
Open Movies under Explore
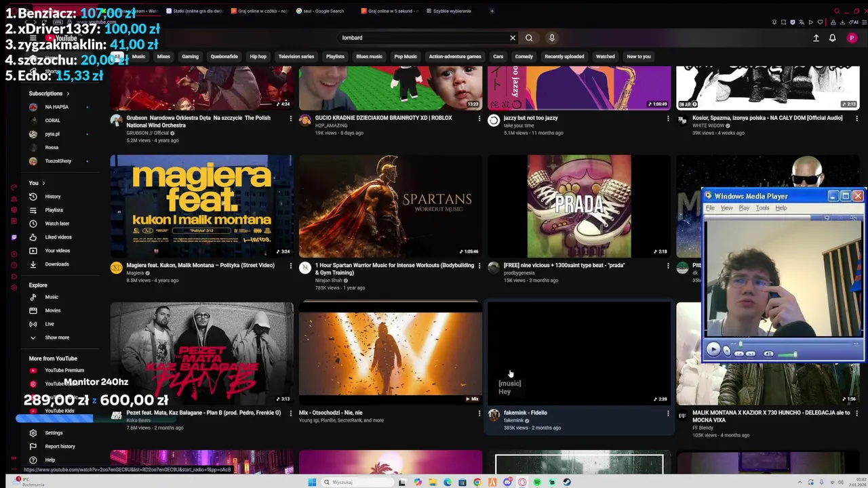click(52, 310)
